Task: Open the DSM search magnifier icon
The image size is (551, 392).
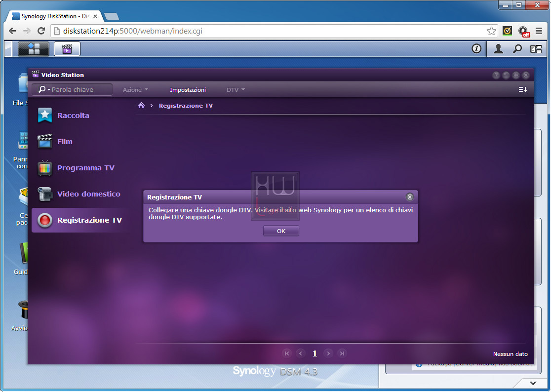Action: [x=517, y=49]
